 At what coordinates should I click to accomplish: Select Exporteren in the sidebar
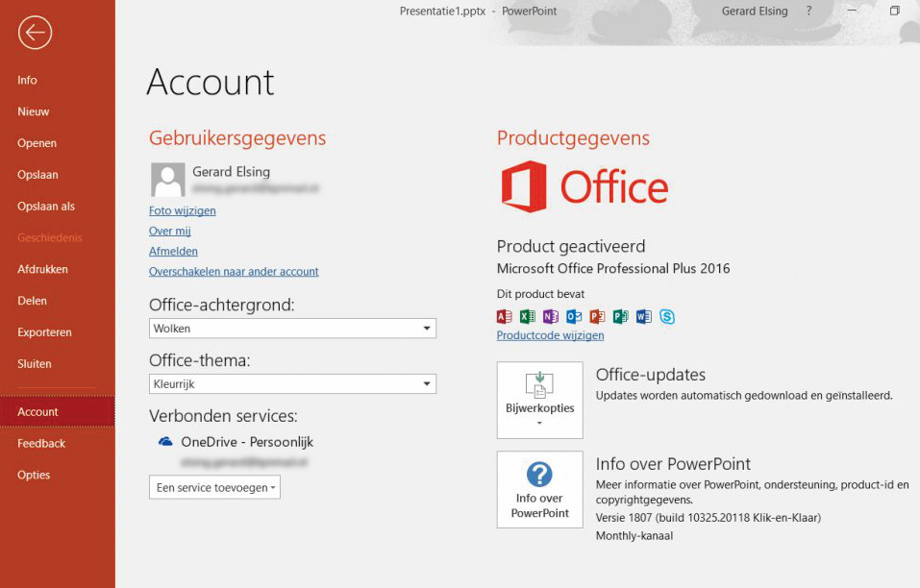(44, 332)
